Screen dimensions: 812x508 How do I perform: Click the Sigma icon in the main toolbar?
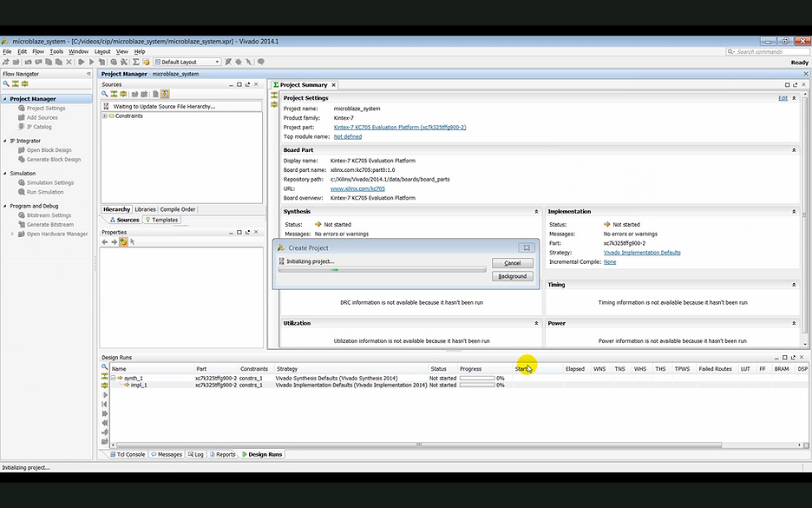point(136,63)
